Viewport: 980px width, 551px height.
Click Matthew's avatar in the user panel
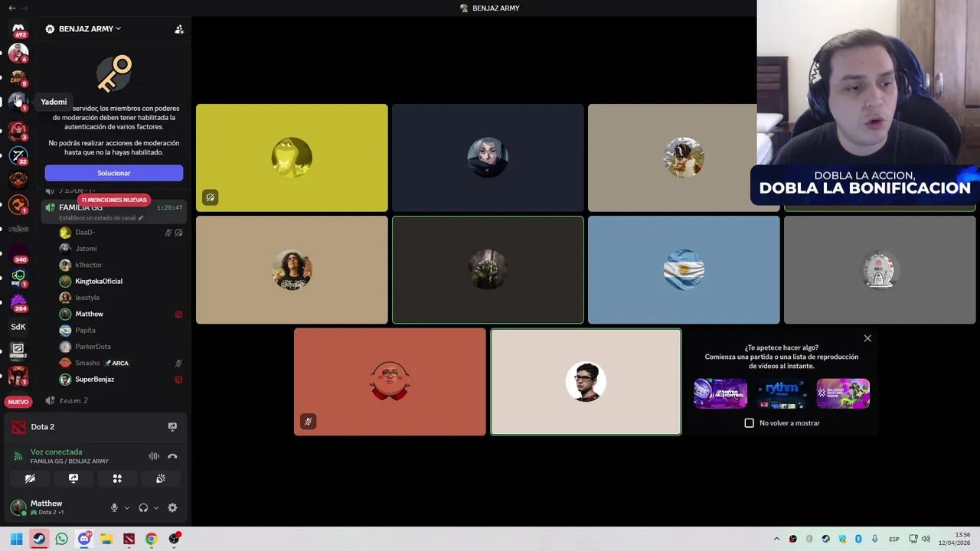pos(18,507)
